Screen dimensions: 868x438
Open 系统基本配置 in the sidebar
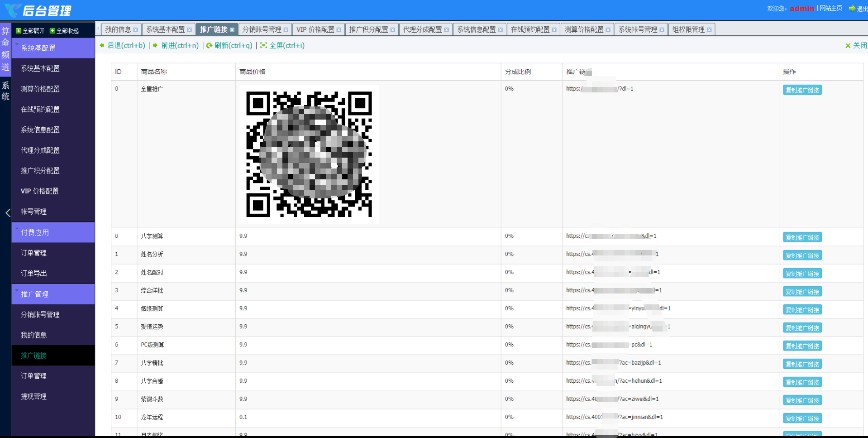pyautogui.click(x=53, y=68)
